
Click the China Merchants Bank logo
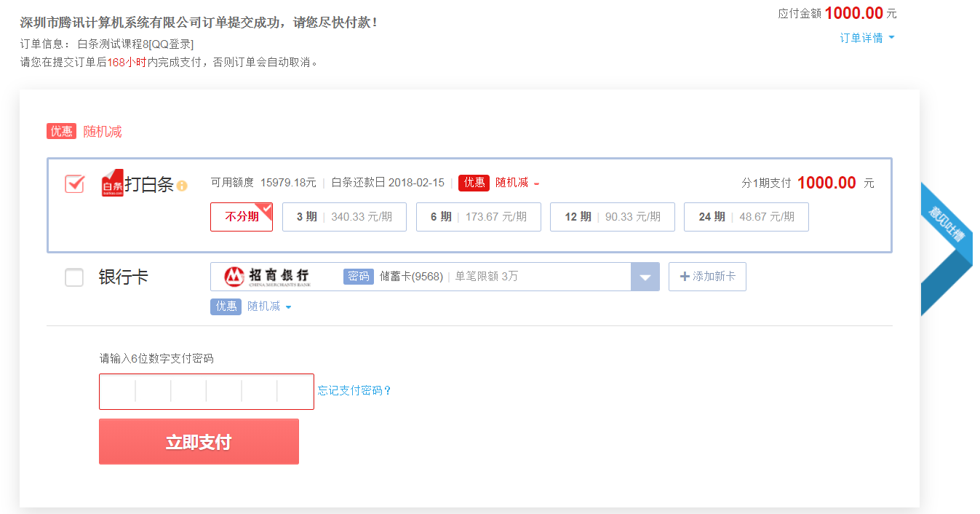pos(266,276)
